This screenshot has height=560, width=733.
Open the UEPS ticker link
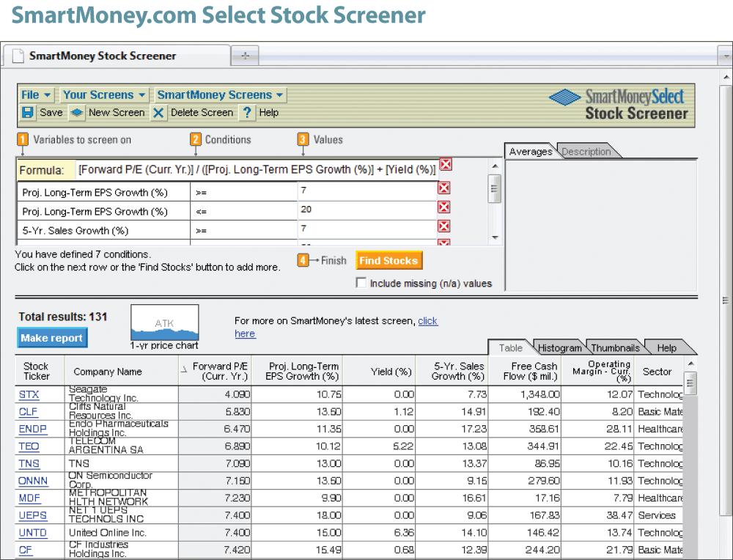[x=32, y=515]
